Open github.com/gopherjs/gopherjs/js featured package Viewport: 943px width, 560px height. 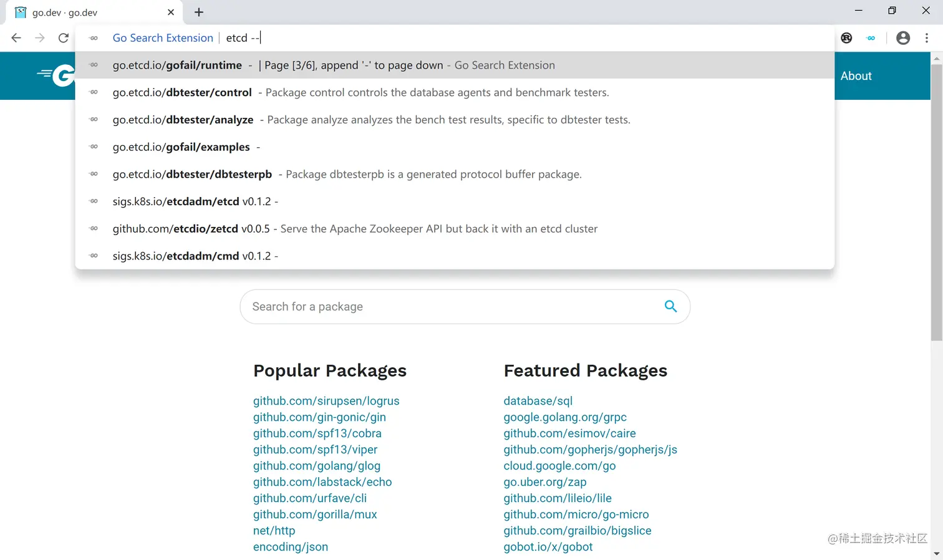(x=591, y=450)
